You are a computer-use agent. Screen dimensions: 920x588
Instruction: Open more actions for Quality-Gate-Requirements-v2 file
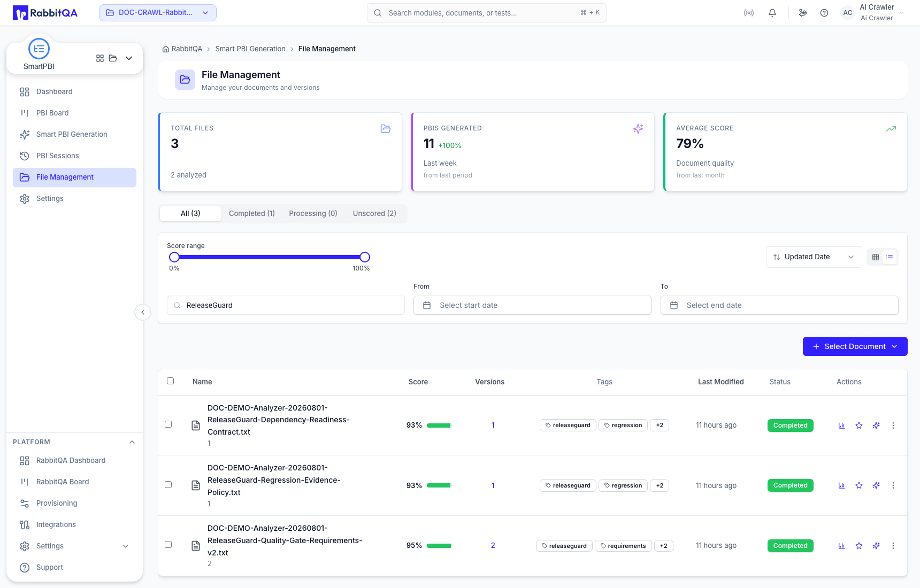point(893,546)
